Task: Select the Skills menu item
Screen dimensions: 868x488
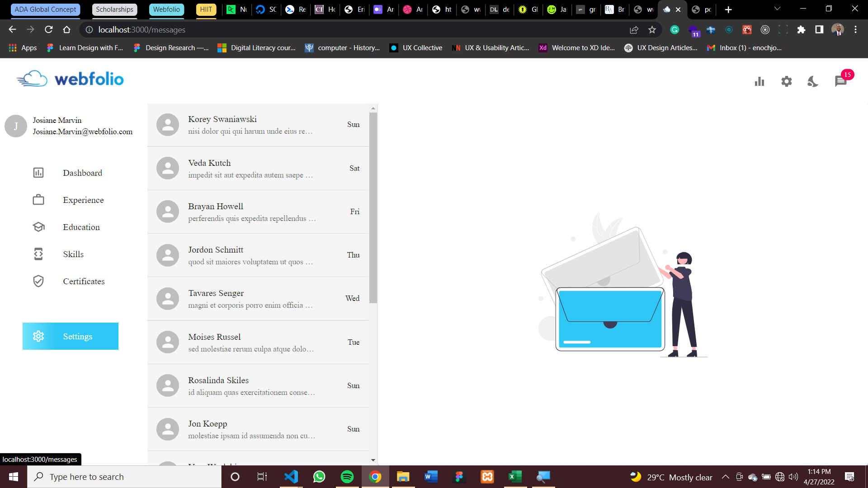Action: click(73, 254)
